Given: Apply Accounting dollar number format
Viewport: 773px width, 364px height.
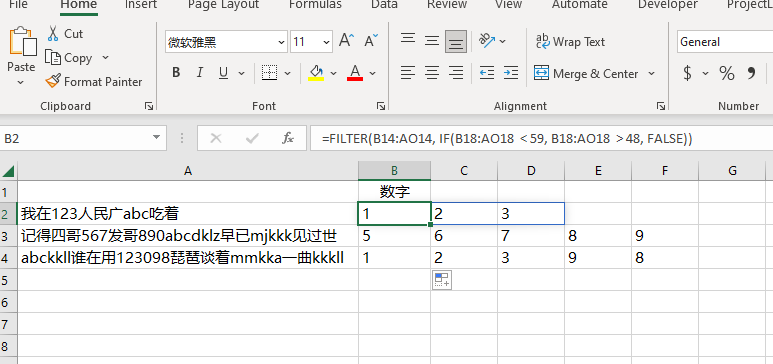Looking at the screenshot, I should [687, 73].
